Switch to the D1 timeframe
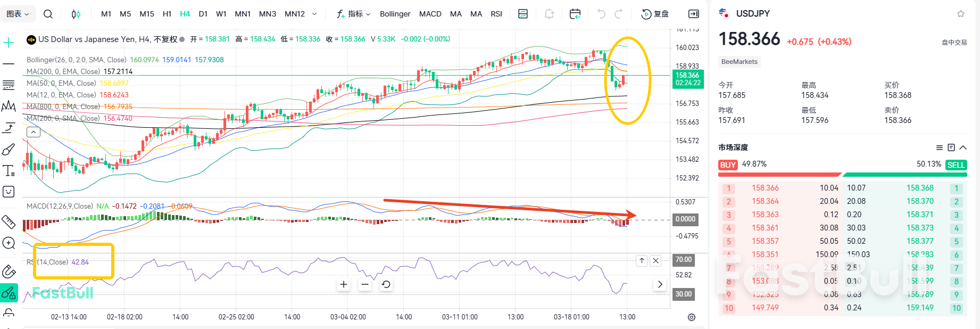The height and width of the screenshot is (329, 980). [x=203, y=14]
